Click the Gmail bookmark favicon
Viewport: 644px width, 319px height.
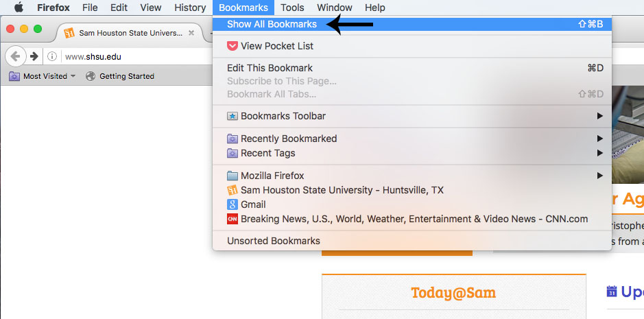[x=232, y=204]
